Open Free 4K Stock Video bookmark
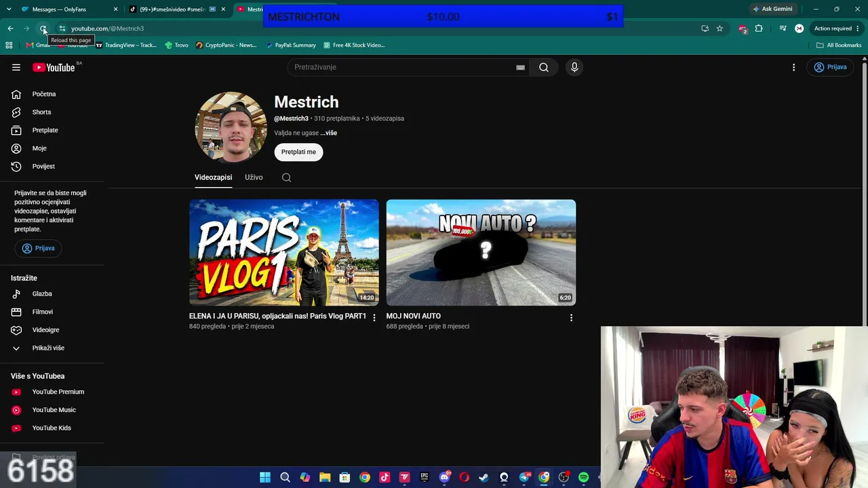 coord(355,45)
